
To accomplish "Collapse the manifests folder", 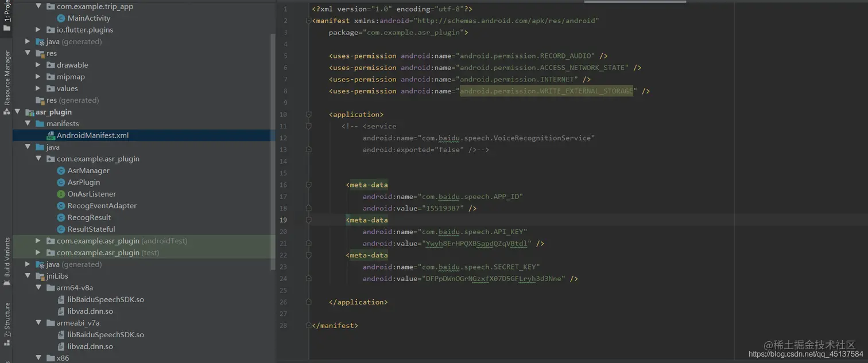I will coord(28,124).
